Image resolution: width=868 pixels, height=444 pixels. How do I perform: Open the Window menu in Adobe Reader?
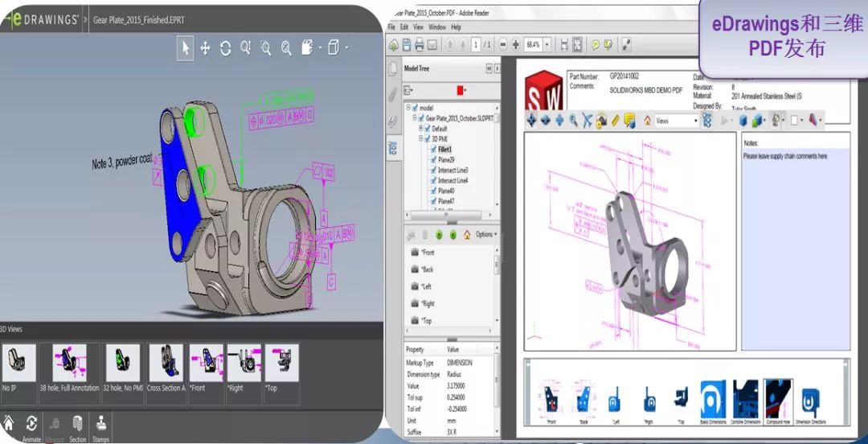click(x=436, y=27)
